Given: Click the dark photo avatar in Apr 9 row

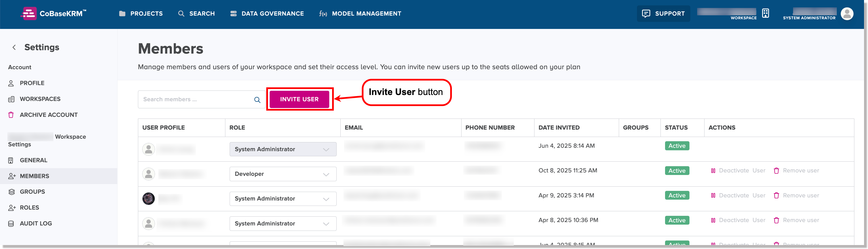Looking at the screenshot, I should pyautogui.click(x=149, y=199).
